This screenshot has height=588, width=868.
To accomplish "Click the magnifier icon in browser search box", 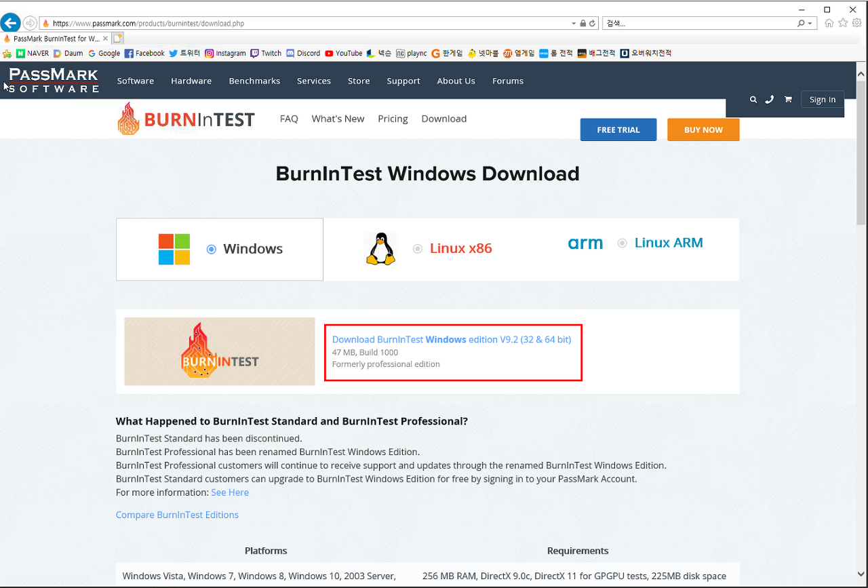I will 802,23.
